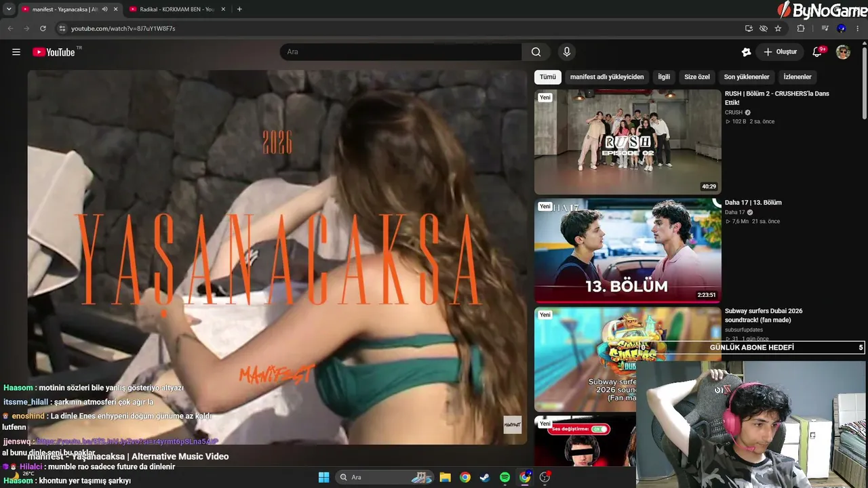Open a new Chrome tab
The width and height of the screenshot is (868, 488).
[x=239, y=9]
